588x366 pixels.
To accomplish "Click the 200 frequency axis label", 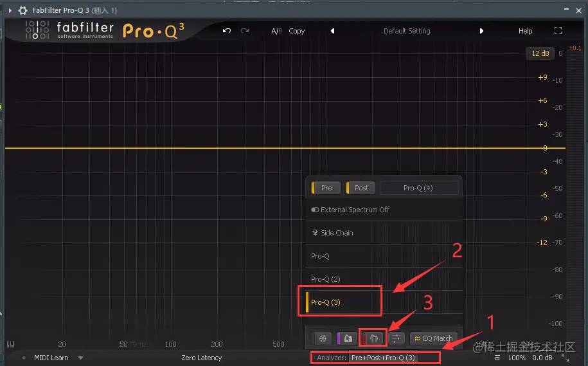I will (217, 344).
